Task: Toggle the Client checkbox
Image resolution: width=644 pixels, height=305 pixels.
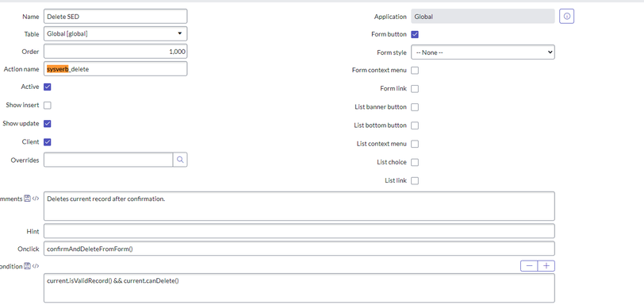Action: 48,142
